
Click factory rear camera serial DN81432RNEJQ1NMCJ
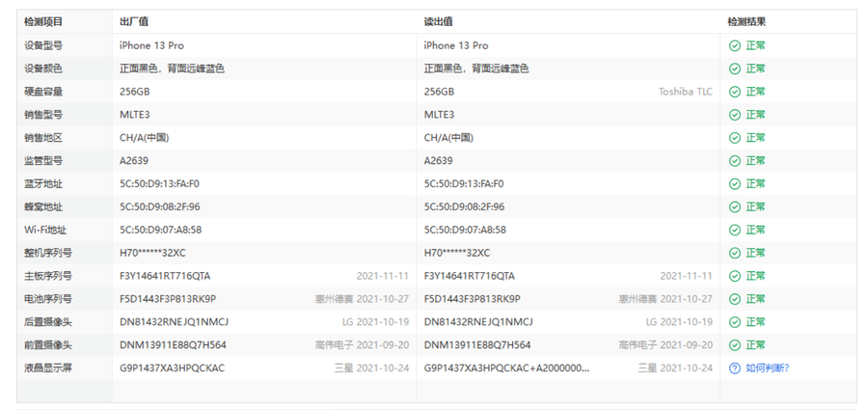click(174, 322)
